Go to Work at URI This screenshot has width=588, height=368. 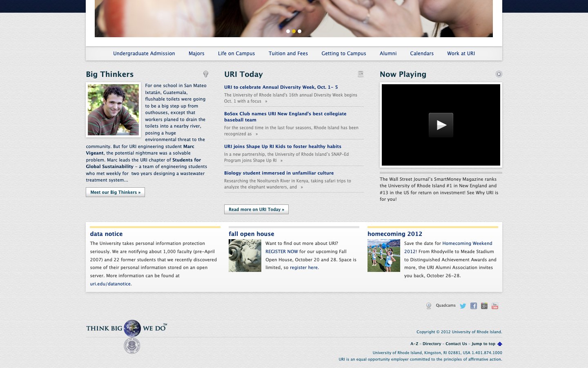(461, 54)
